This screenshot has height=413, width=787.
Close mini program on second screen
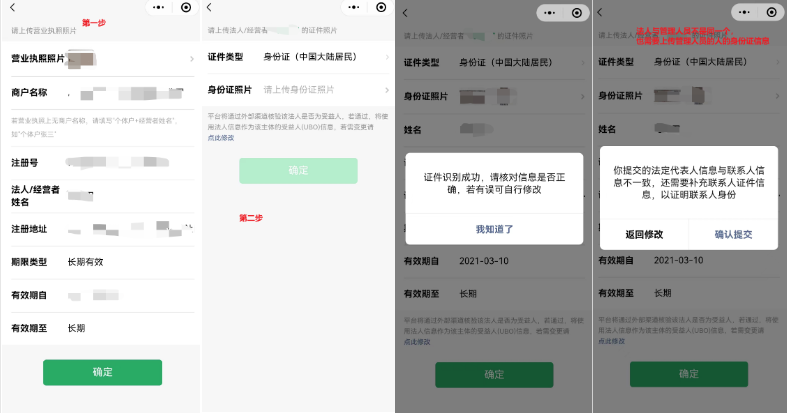(x=381, y=8)
